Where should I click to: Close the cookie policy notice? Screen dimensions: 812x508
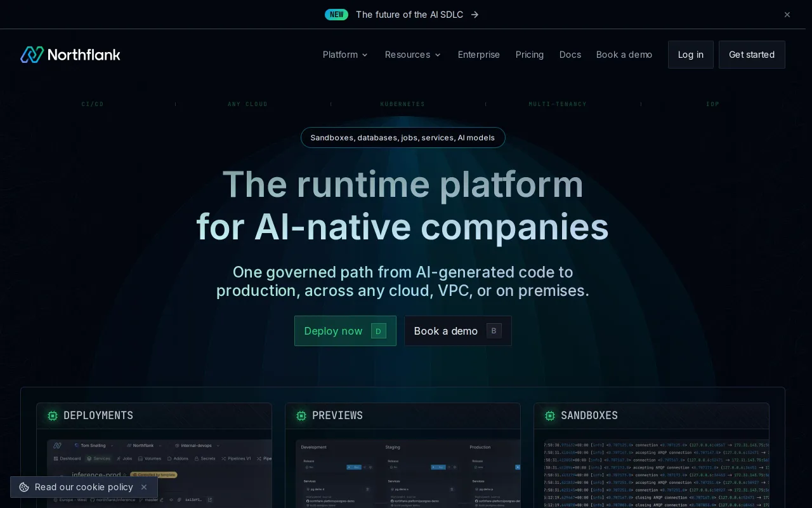[x=144, y=487]
